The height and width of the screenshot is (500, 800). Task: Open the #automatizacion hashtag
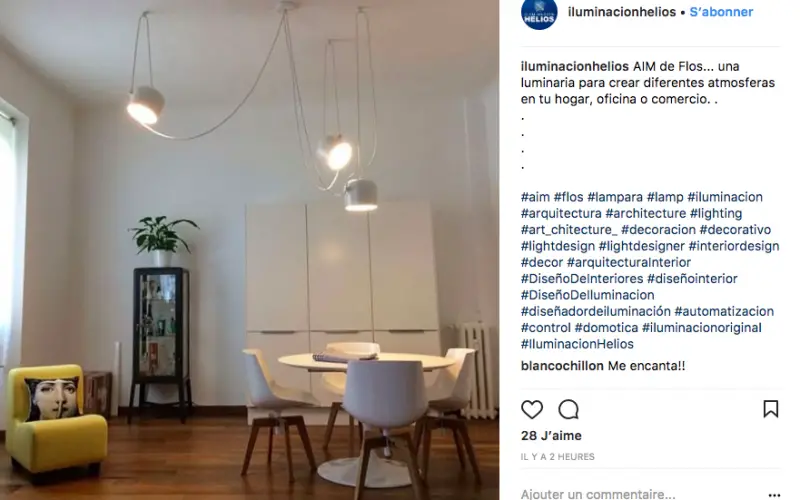(724, 311)
